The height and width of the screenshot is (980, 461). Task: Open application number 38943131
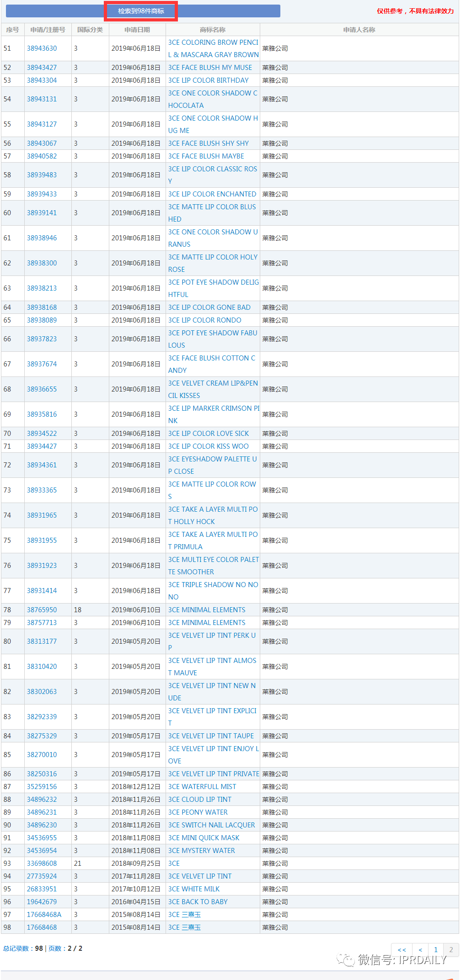[42, 99]
